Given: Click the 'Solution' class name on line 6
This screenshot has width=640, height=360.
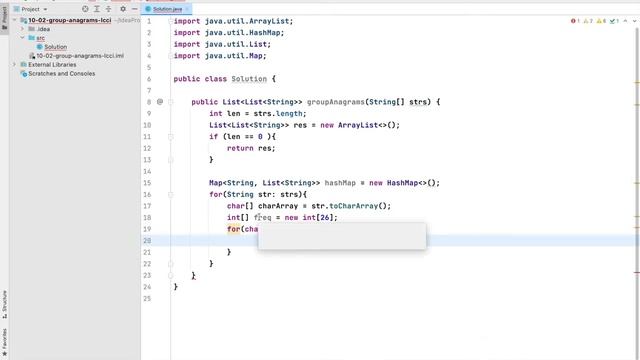Looking at the screenshot, I should [x=249, y=79].
